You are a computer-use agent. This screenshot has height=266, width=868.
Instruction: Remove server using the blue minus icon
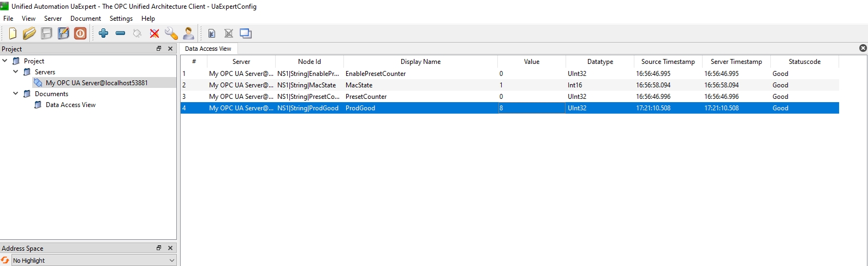click(121, 33)
